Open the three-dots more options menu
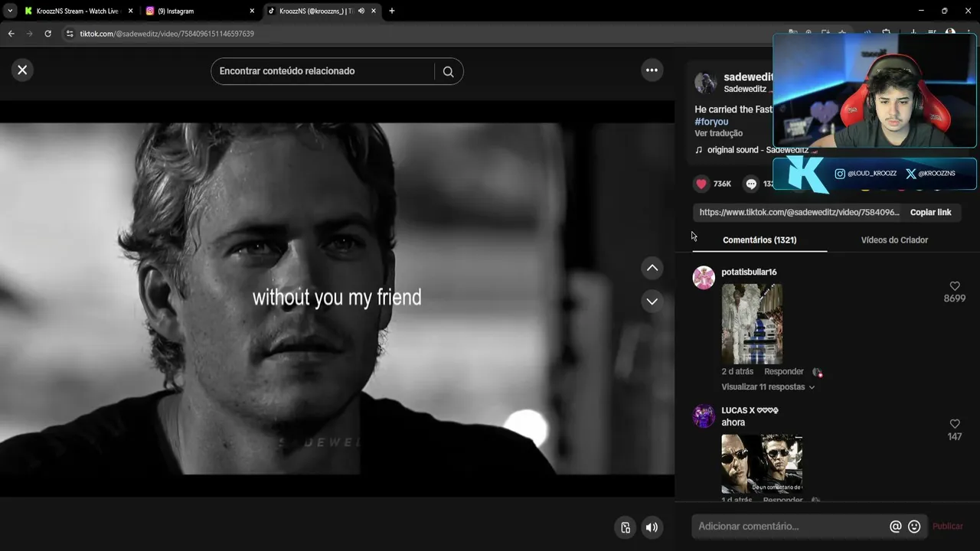This screenshot has width=980, height=551. tap(652, 70)
